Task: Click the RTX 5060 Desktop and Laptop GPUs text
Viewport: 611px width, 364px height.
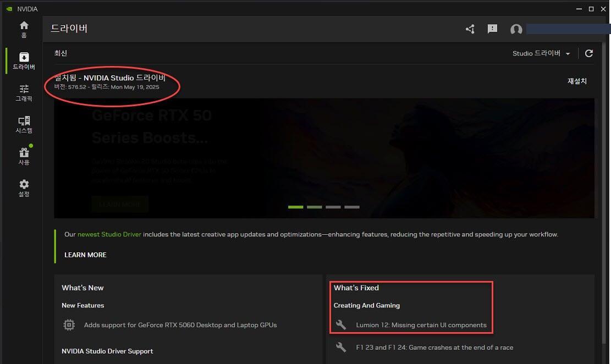Action: [x=180, y=325]
